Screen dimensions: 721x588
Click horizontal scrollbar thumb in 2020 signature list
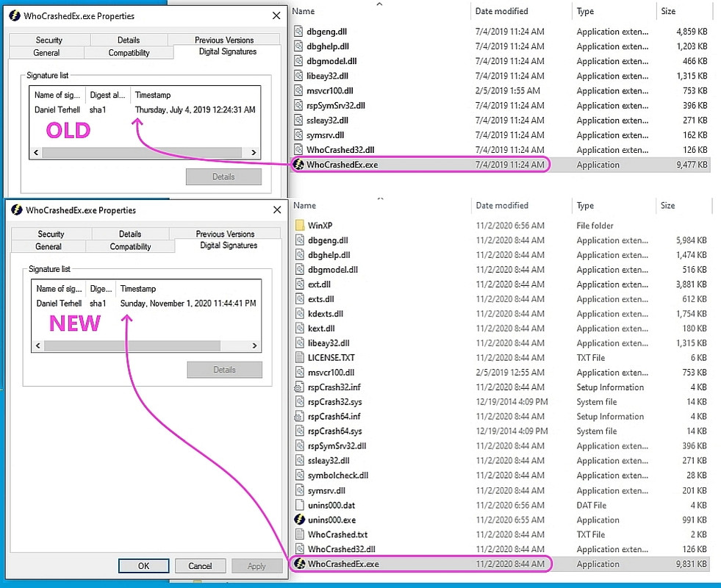click(x=132, y=345)
